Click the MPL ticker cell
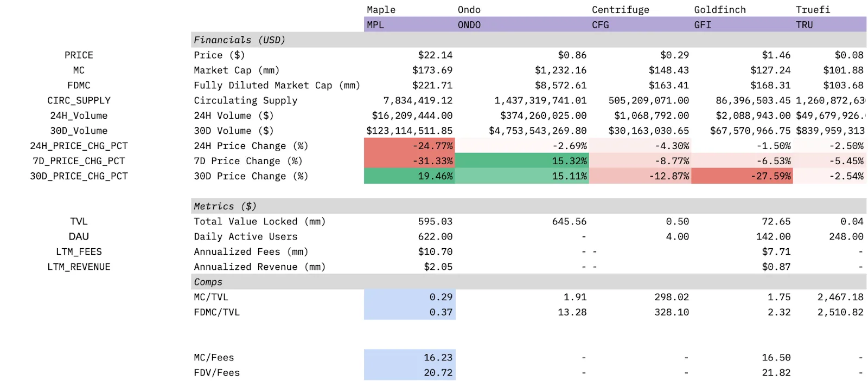 point(410,25)
